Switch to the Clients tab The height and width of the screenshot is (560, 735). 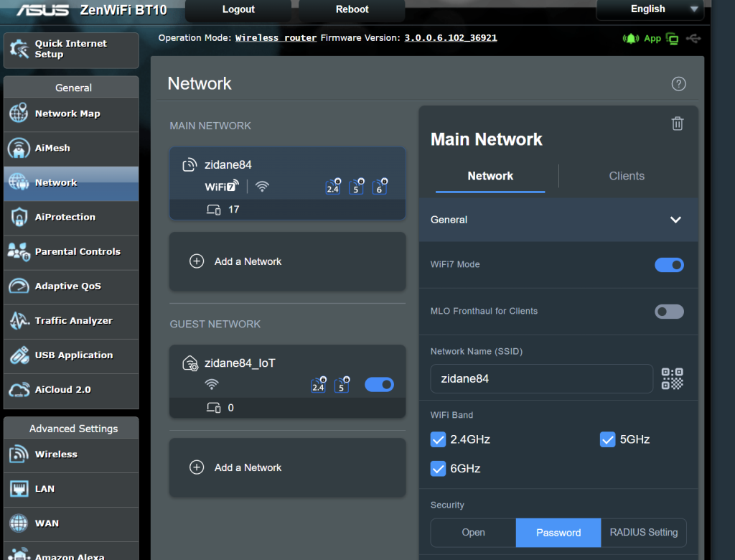626,176
